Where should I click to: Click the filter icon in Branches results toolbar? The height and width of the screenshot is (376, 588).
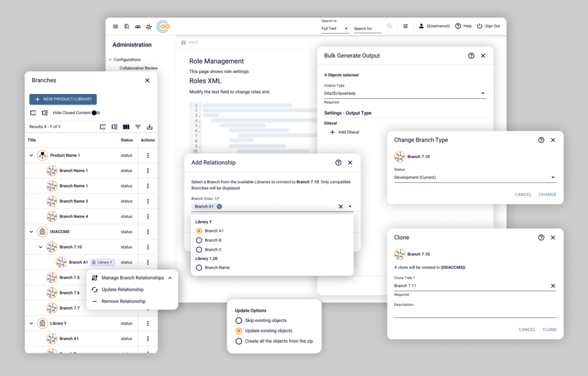click(x=138, y=127)
